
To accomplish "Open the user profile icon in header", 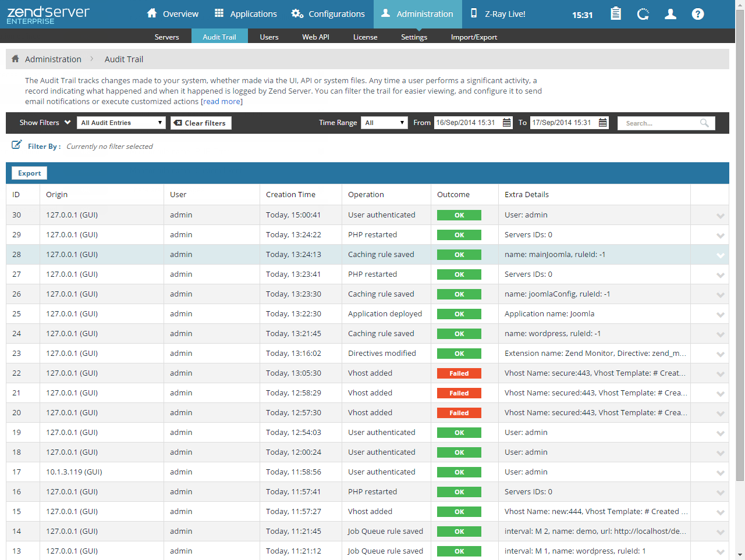I will 670,14.
